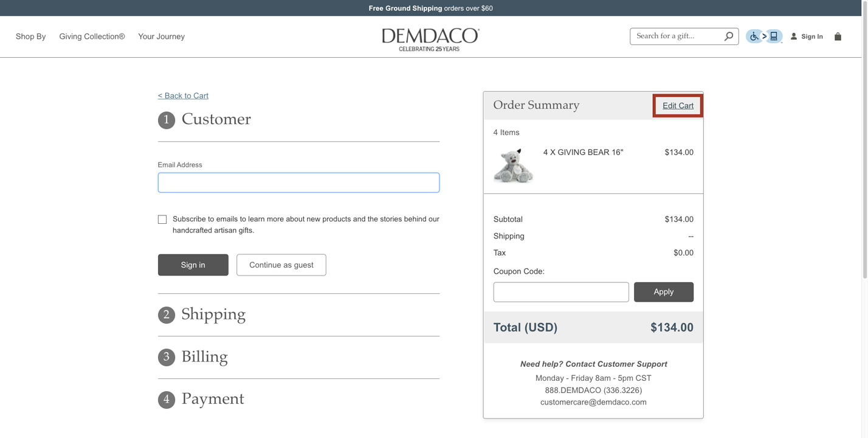Click the search magnifying glass icon
868x438 pixels.
pos(728,36)
